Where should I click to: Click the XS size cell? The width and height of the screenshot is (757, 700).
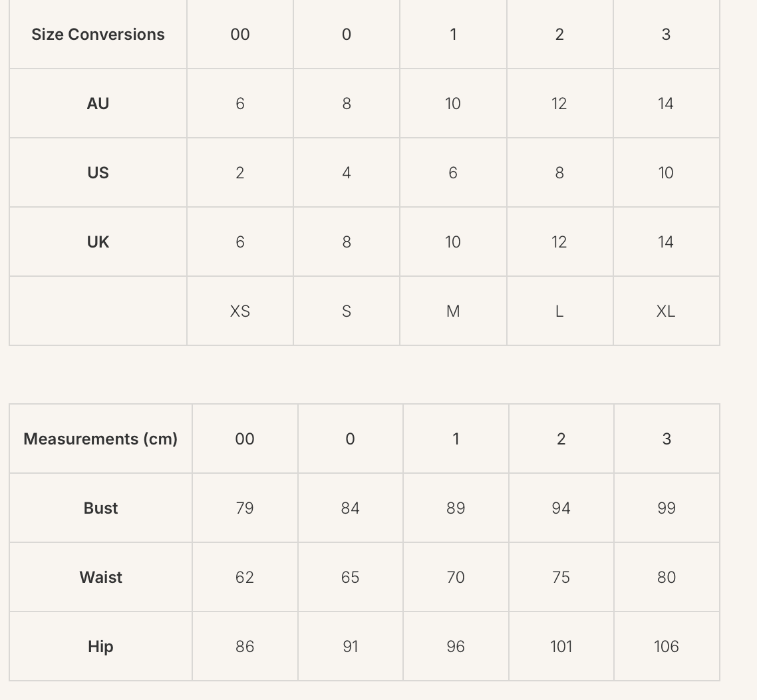[240, 311]
